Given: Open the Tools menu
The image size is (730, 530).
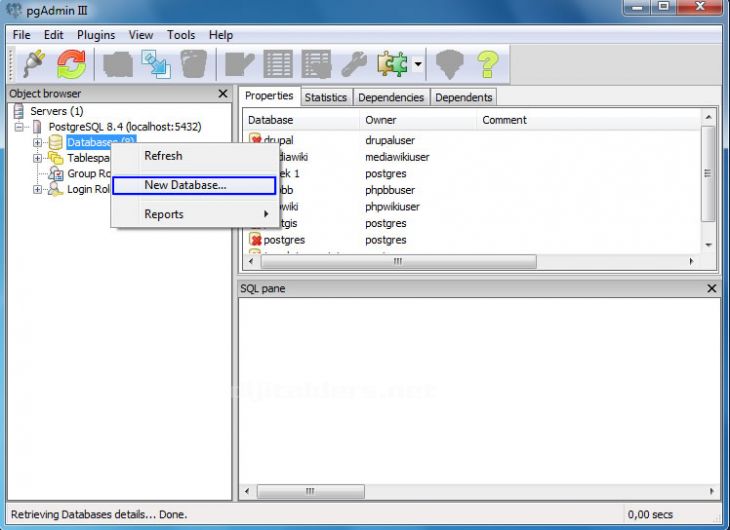Looking at the screenshot, I should pos(181,35).
